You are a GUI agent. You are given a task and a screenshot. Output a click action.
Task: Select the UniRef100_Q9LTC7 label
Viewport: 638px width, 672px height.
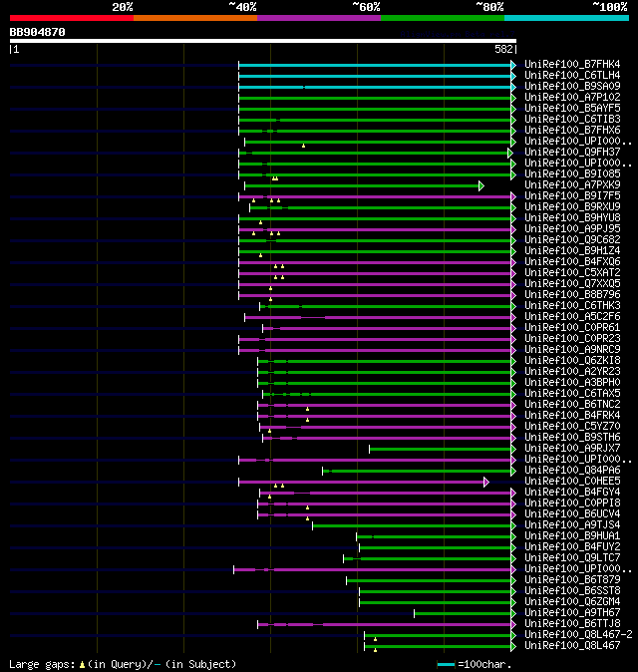coord(572,558)
